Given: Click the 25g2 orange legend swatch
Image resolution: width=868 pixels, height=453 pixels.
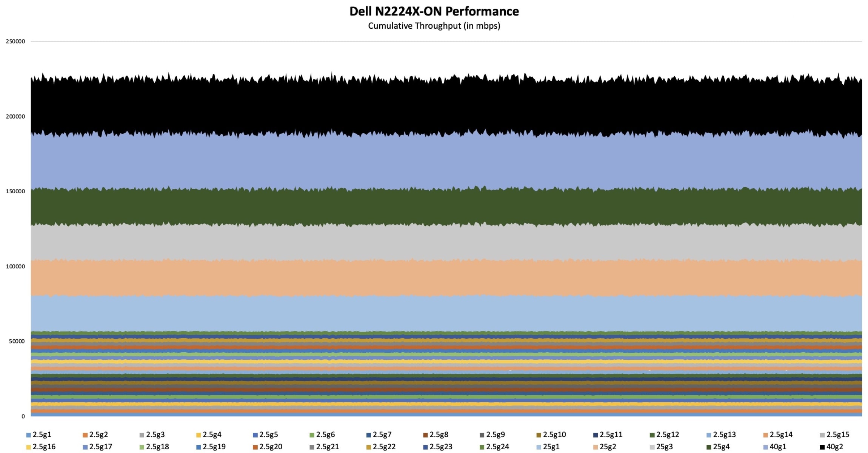Looking at the screenshot, I should (596, 447).
